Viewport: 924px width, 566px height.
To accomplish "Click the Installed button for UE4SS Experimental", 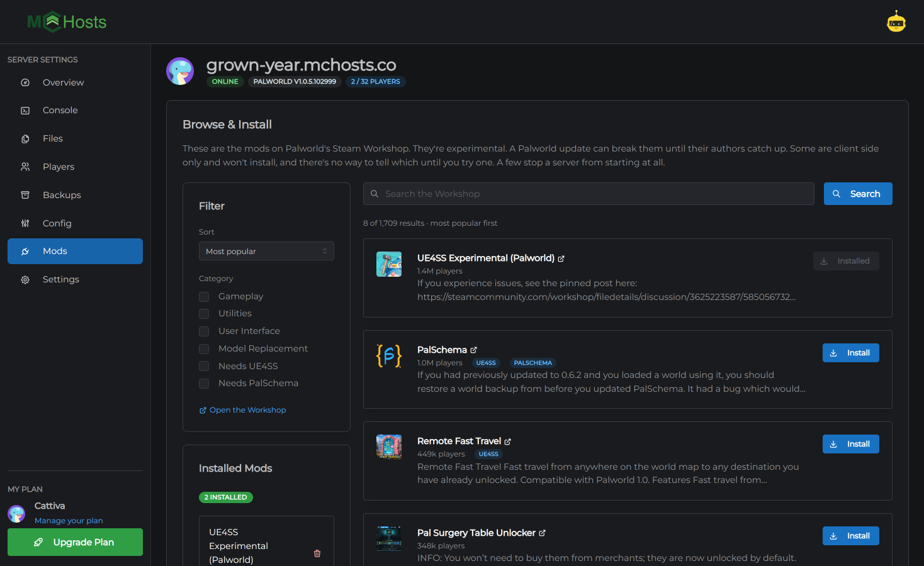I will (x=846, y=261).
